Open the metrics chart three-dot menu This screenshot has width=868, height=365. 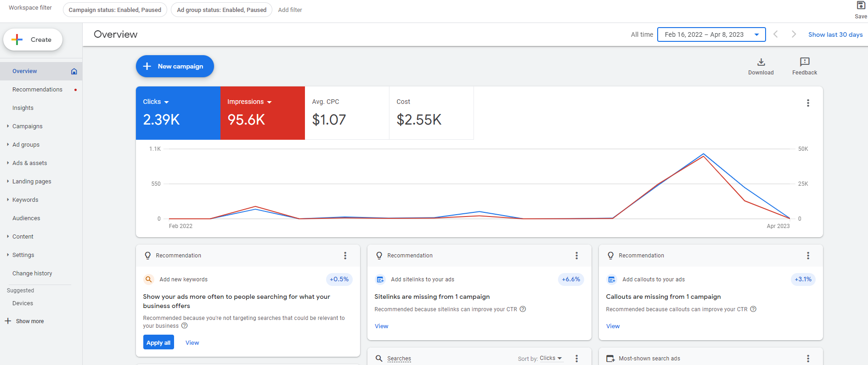(x=808, y=103)
